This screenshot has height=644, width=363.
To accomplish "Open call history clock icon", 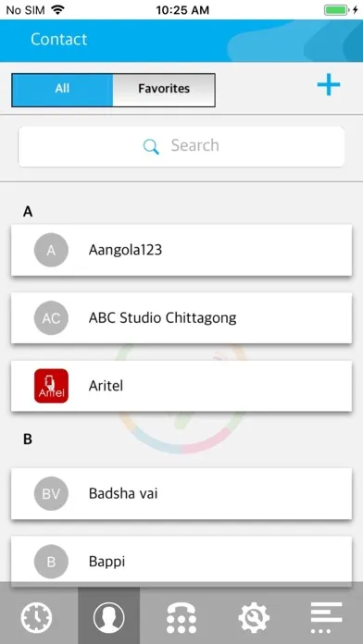I will click(x=37, y=617).
